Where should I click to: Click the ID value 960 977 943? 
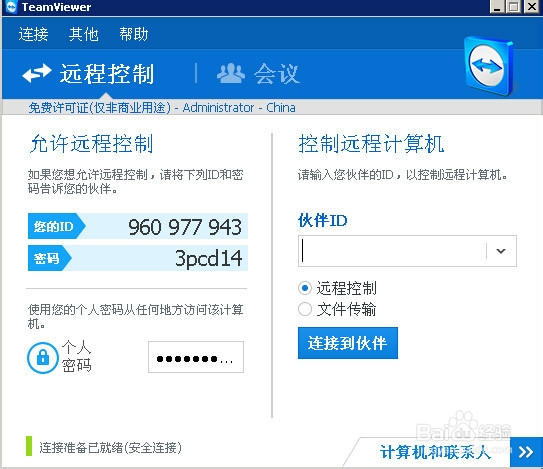pos(185,227)
